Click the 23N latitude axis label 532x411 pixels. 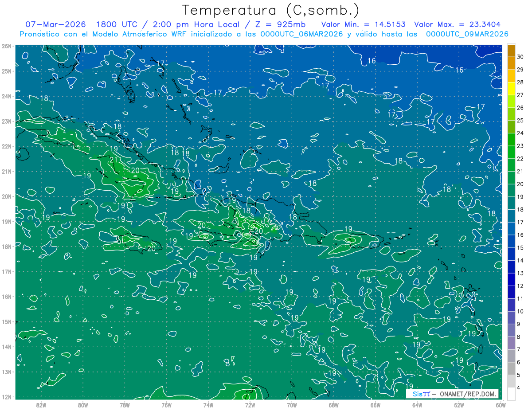click(x=6, y=121)
